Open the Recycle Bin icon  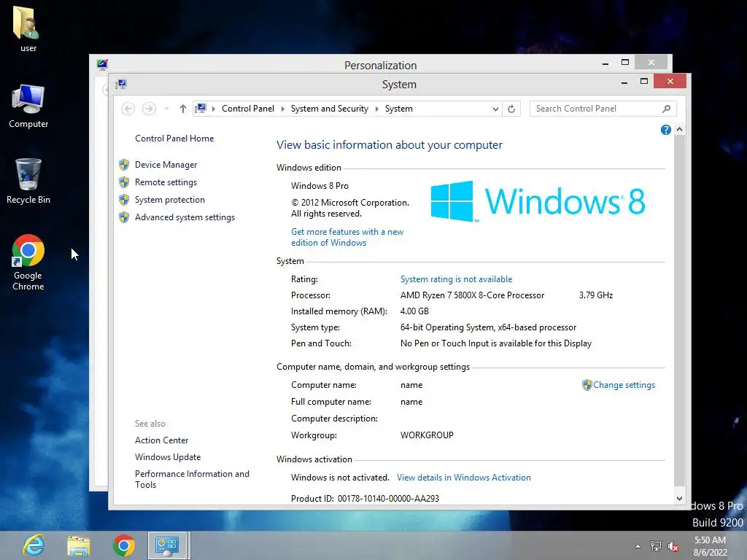point(28,181)
